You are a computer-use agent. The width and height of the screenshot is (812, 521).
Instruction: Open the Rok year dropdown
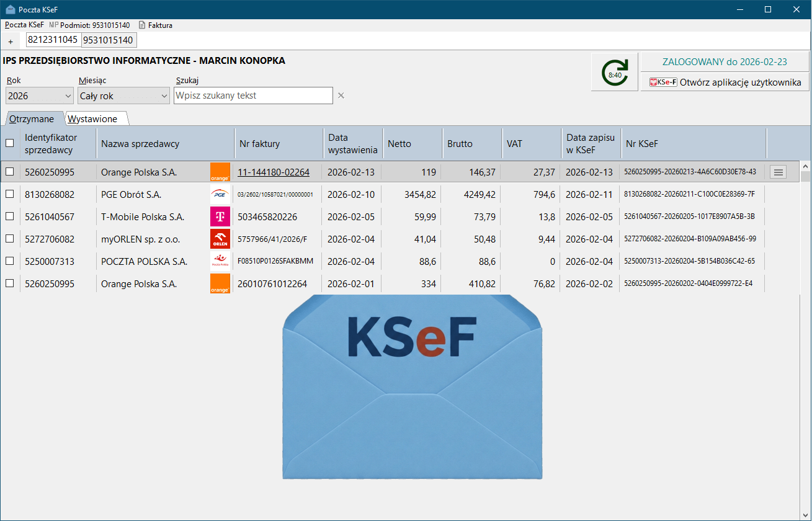40,96
